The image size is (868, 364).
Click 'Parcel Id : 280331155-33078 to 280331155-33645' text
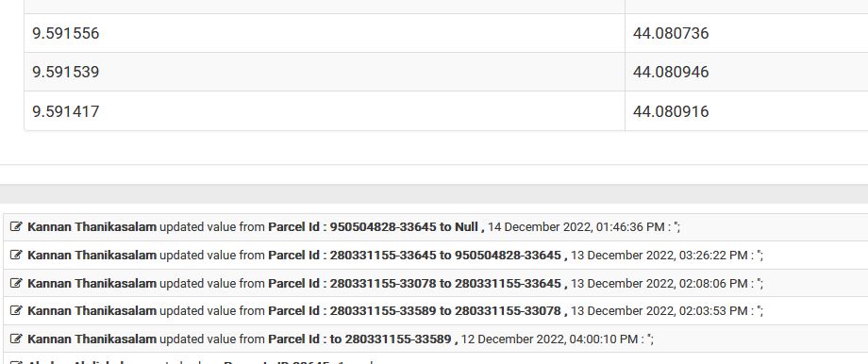coord(417,283)
